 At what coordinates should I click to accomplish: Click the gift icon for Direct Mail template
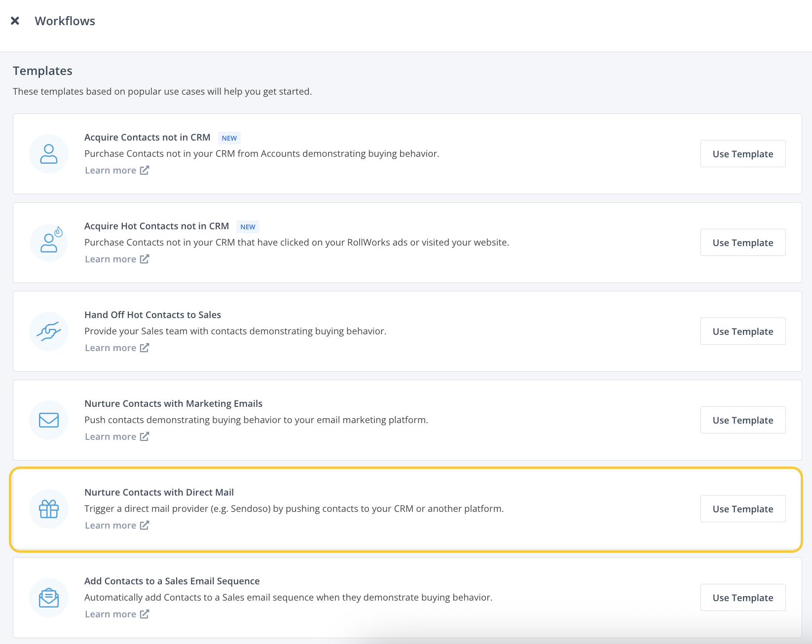click(49, 509)
